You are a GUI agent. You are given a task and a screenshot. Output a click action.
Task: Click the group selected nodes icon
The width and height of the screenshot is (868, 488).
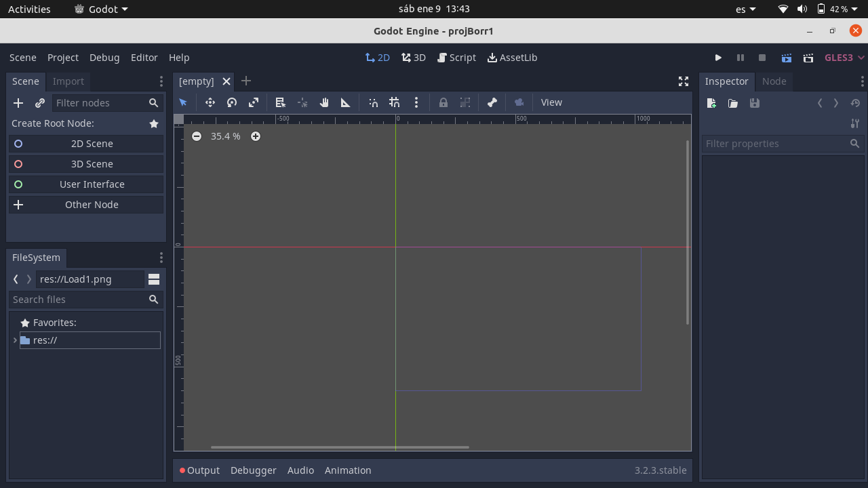coord(465,102)
